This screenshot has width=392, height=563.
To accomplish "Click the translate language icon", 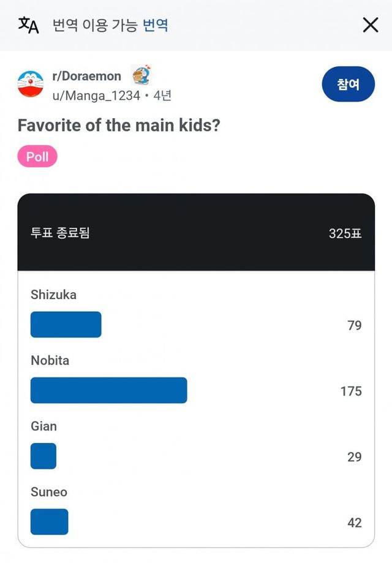I will click(28, 25).
